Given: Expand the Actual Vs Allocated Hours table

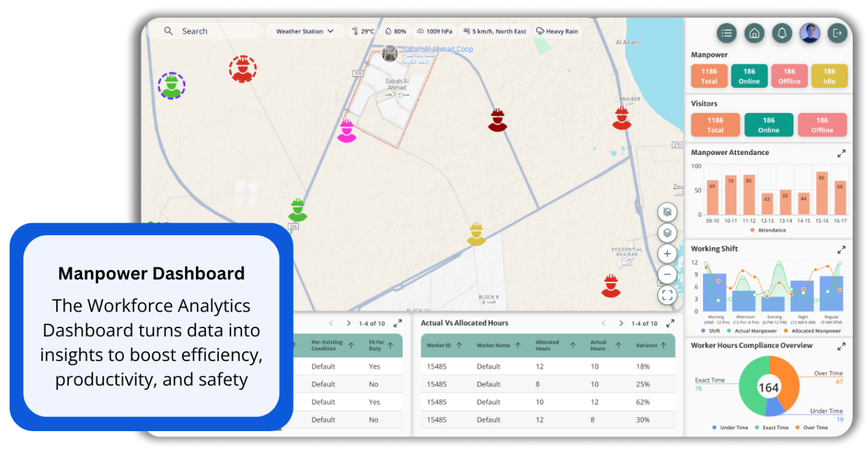Looking at the screenshot, I should (x=670, y=323).
